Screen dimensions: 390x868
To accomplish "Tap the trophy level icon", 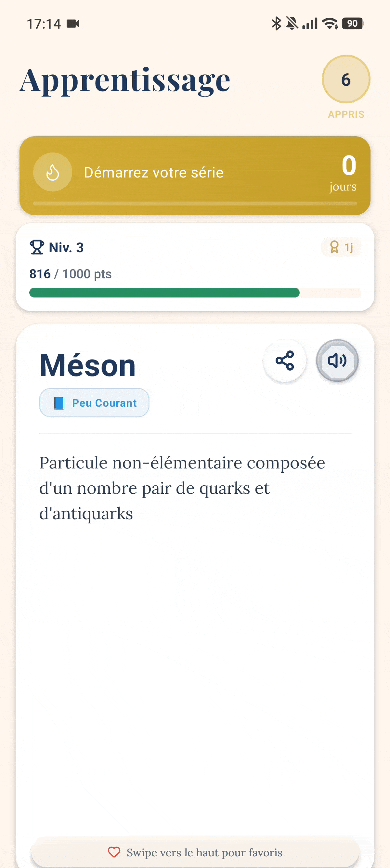I will [x=37, y=247].
